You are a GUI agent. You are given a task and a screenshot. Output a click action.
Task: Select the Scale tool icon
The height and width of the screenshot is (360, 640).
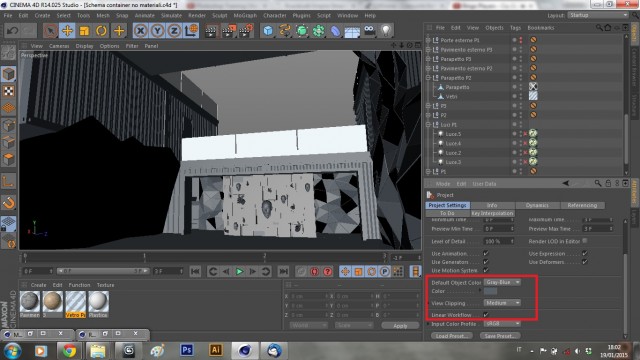tap(84, 31)
